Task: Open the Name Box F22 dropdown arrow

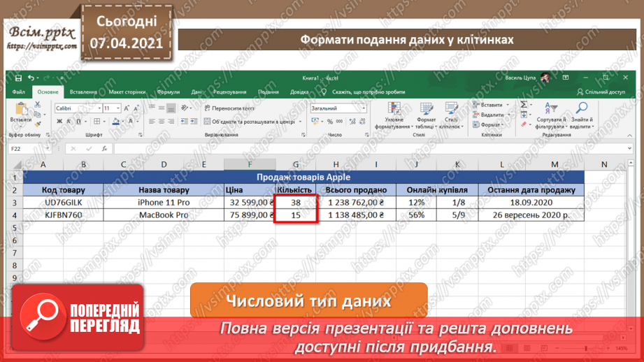Action: point(48,149)
